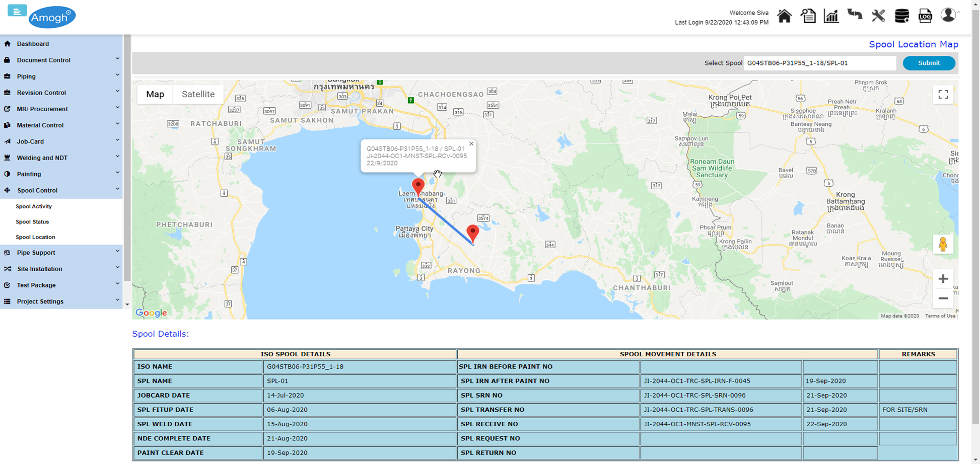Image resolution: width=980 pixels, height=464 pixels.
Task: Switch map to Satellite view
Action: [x=198, y=94]
